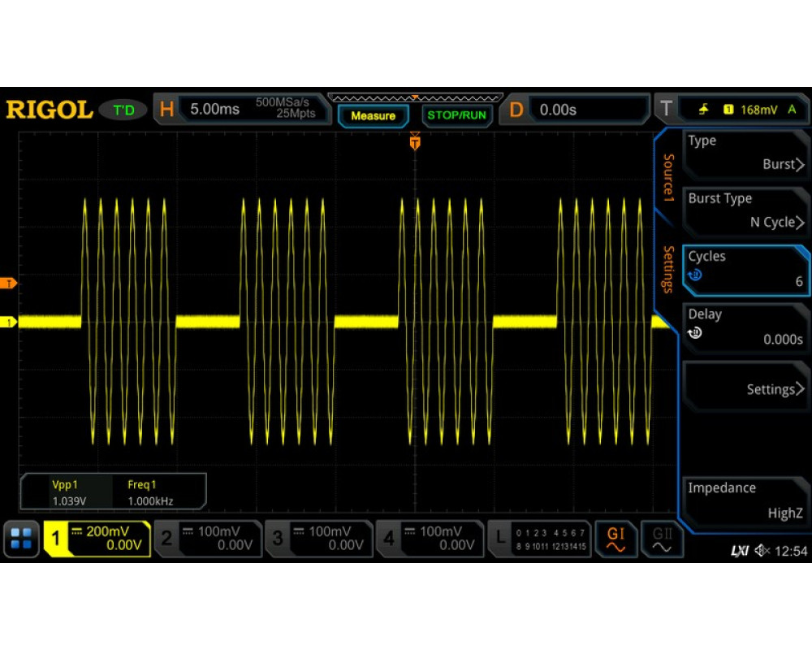Click the RIGOL logo
This screenshot has height=650, width=812.
49,110
